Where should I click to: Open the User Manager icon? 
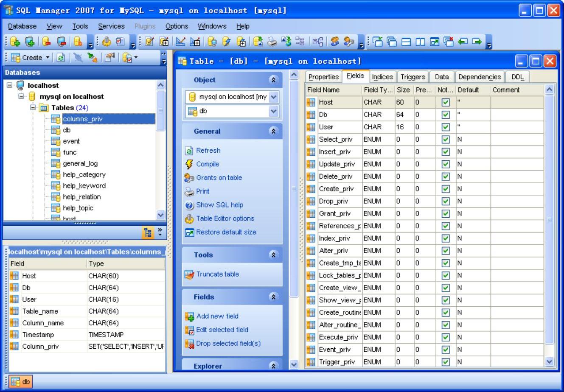(x=335, y=42)
